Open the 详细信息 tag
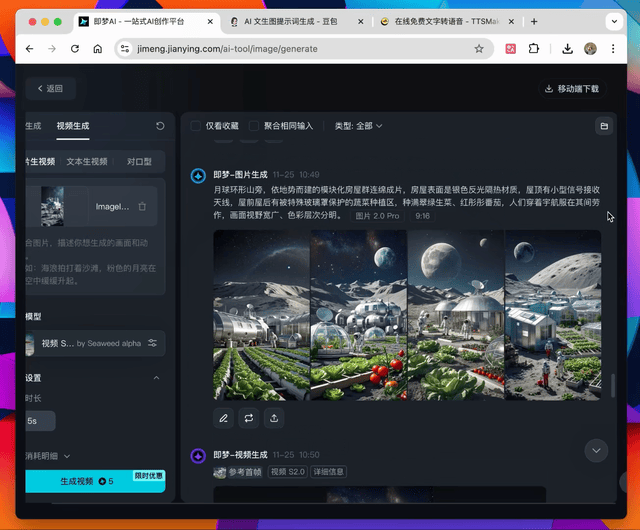 pos(329,472)
